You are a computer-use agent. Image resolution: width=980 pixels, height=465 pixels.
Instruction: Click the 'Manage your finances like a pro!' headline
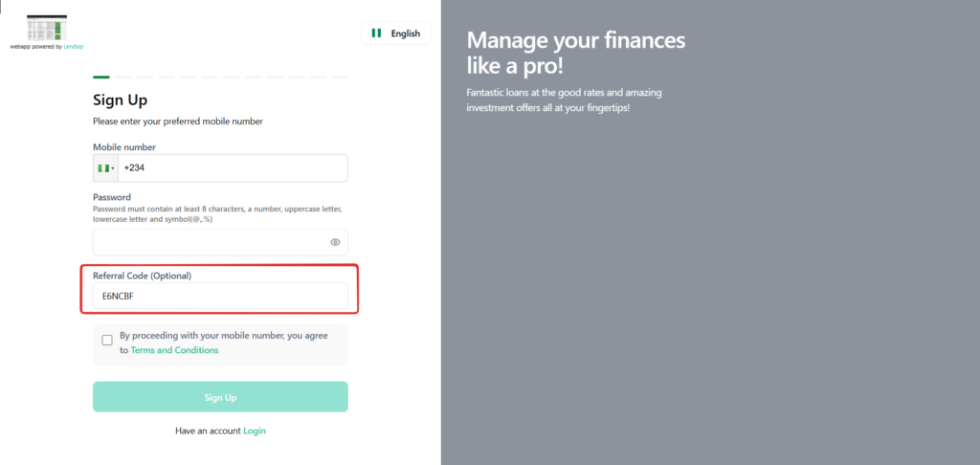tap(575, 53)
